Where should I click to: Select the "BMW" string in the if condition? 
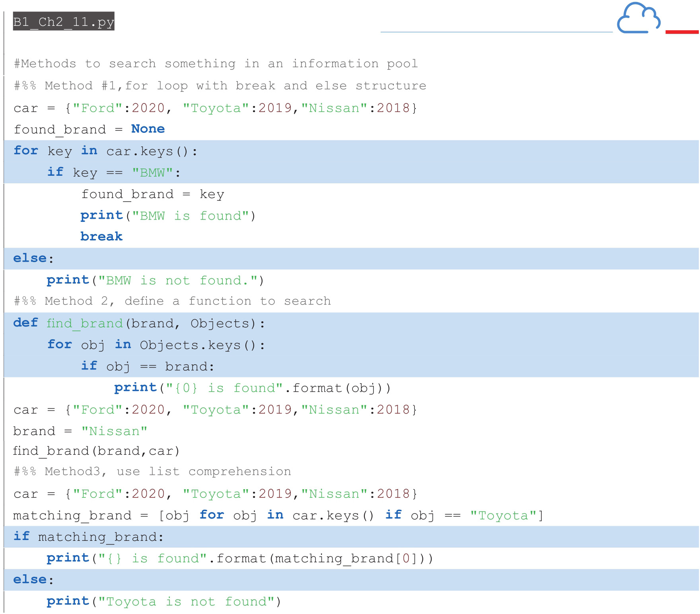[x=153, y=173]
